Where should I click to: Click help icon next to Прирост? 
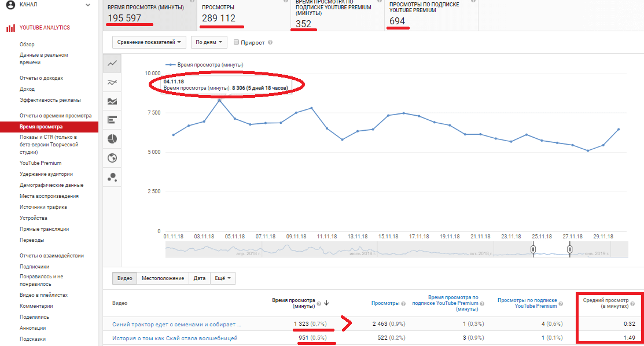coord(271,42)
